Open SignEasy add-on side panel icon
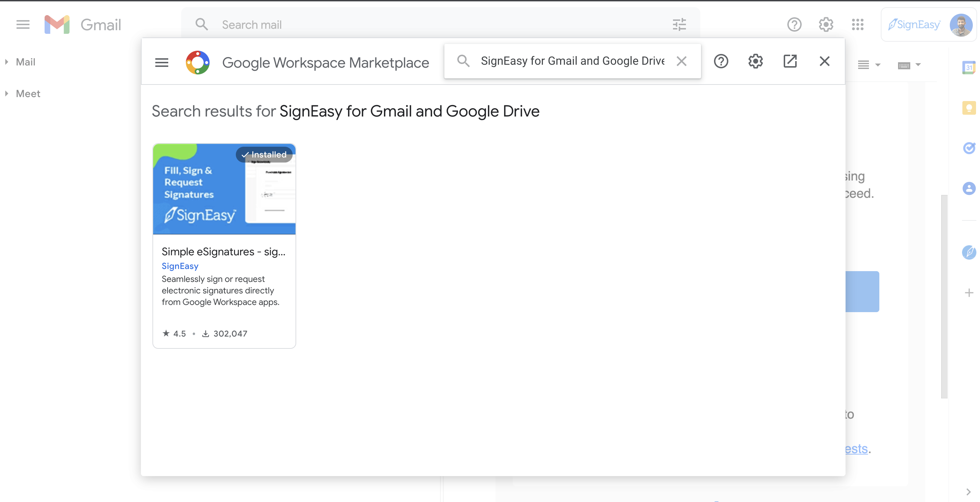Screen dimensions: 980x502 [x=968, y=252]
